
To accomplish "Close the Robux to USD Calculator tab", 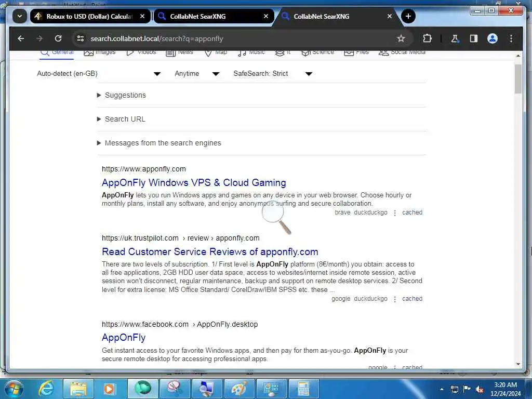I will (142, 16).
